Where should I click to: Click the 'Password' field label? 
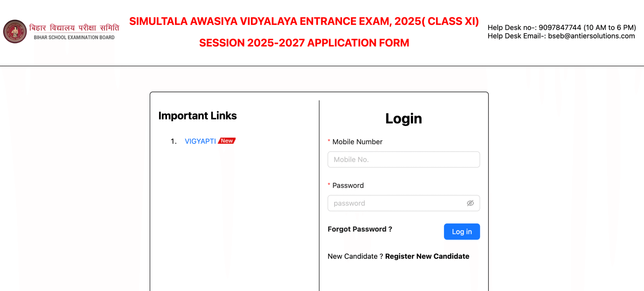348,185
